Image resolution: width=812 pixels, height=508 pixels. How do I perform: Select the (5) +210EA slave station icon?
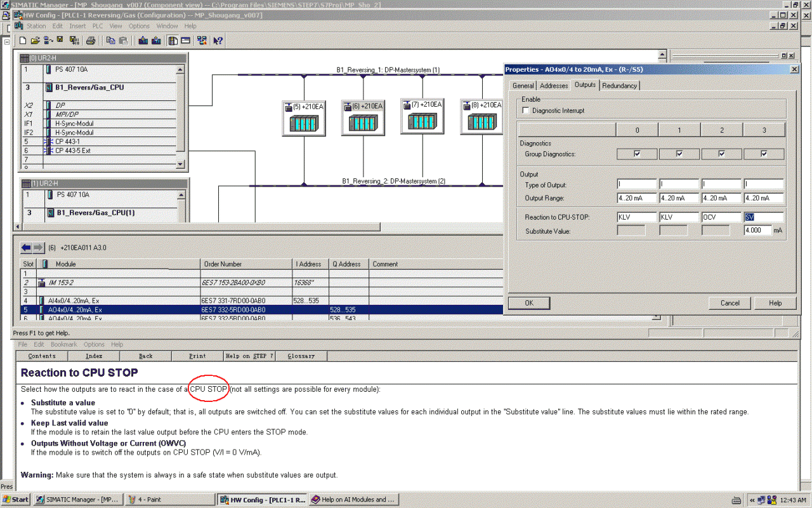pyautogui.click(x=304, y=118)
